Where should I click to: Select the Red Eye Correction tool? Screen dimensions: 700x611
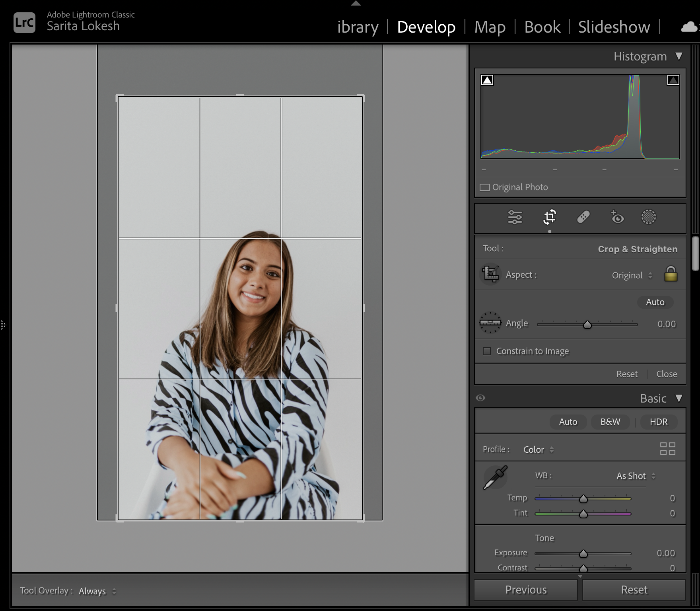[617, 217]
